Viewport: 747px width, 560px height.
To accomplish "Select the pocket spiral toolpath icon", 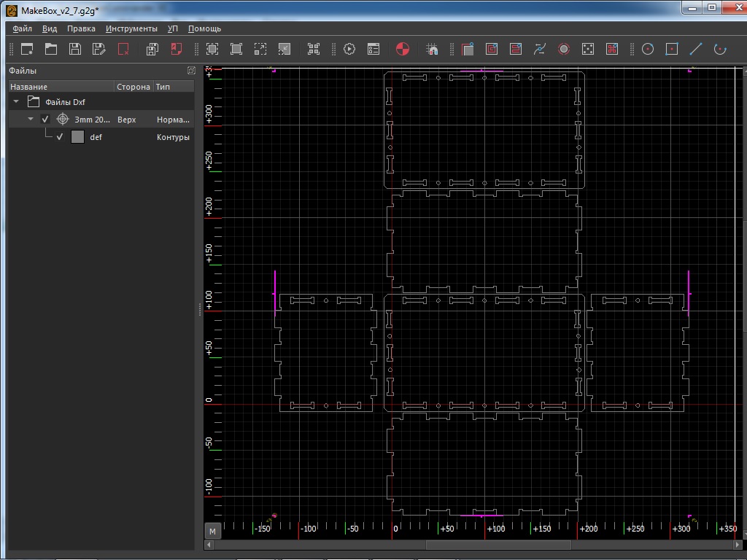I will 492,49.
